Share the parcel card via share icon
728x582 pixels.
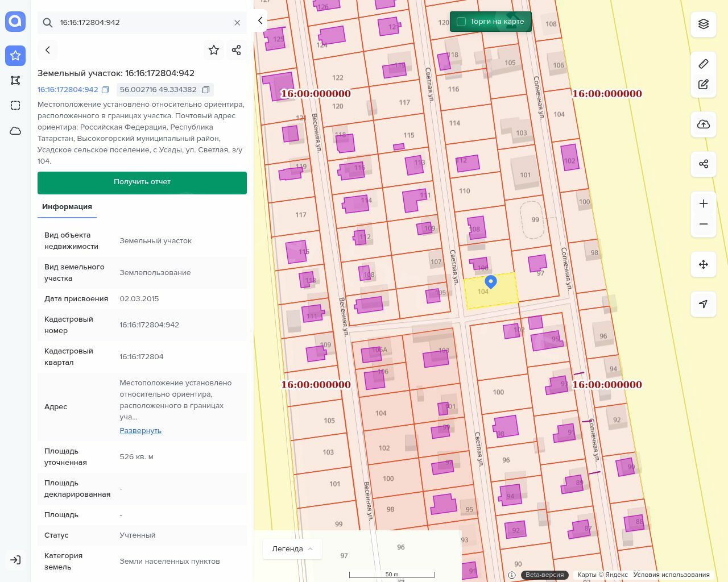(237, 50)
